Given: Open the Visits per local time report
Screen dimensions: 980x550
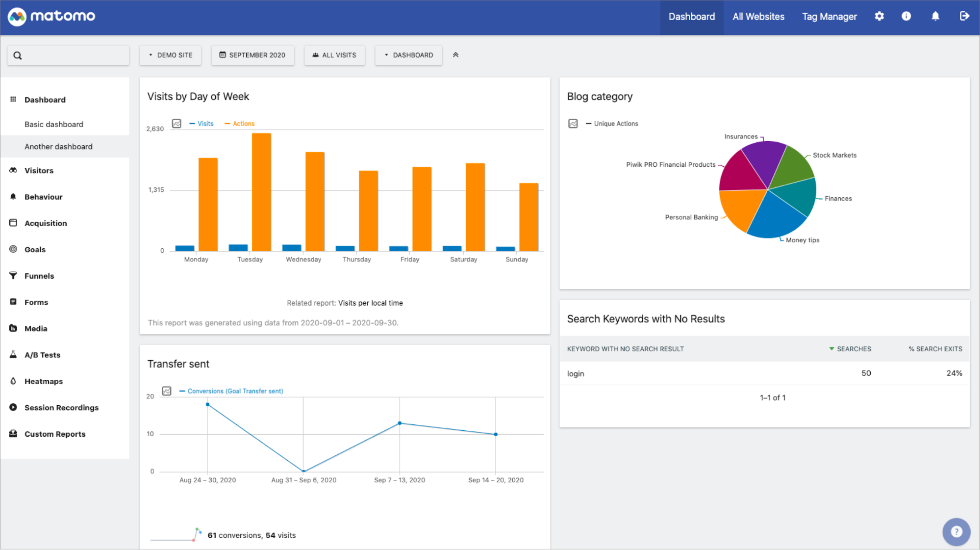Looking at the screenshot, I should 370,303.
